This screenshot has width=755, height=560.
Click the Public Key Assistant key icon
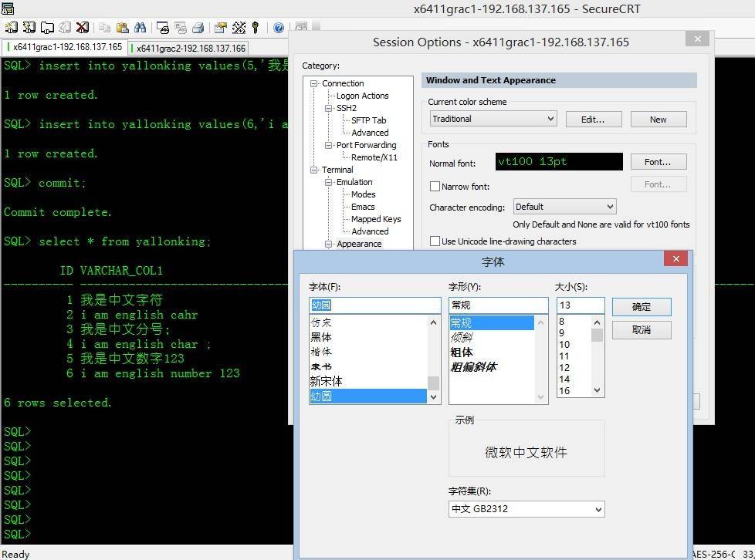tap(256, 27)
